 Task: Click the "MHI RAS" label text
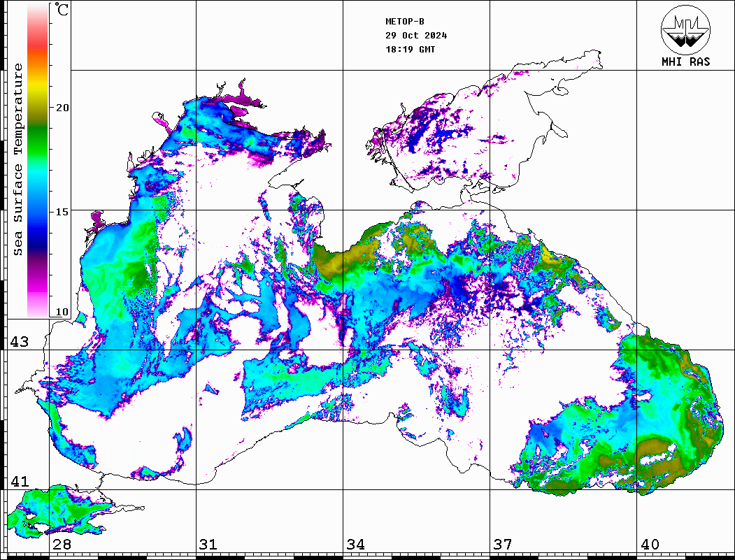pos(685,62)
